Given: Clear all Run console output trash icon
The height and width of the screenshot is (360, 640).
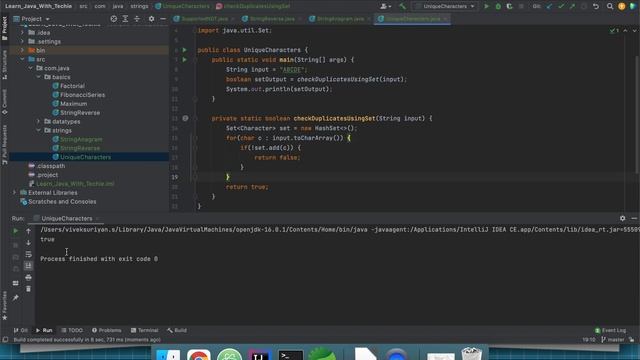Looking at the screenshot, I should (28, 289).
